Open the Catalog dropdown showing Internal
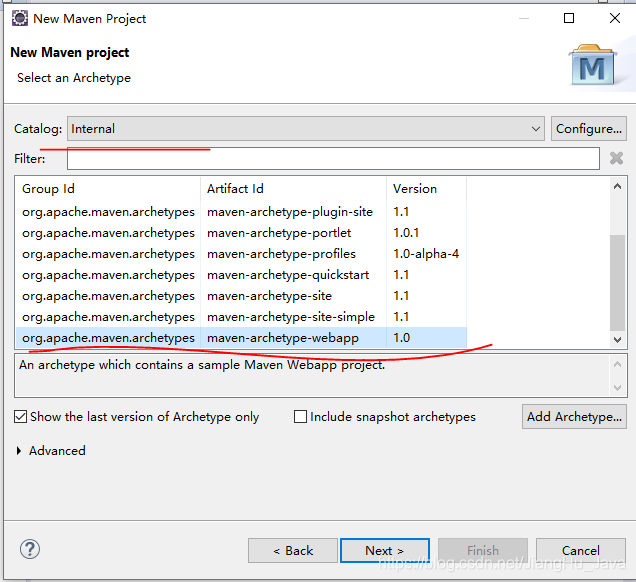The height and width of the screenshot is (582, 636). pyautogui.click(x=305, y=129)
